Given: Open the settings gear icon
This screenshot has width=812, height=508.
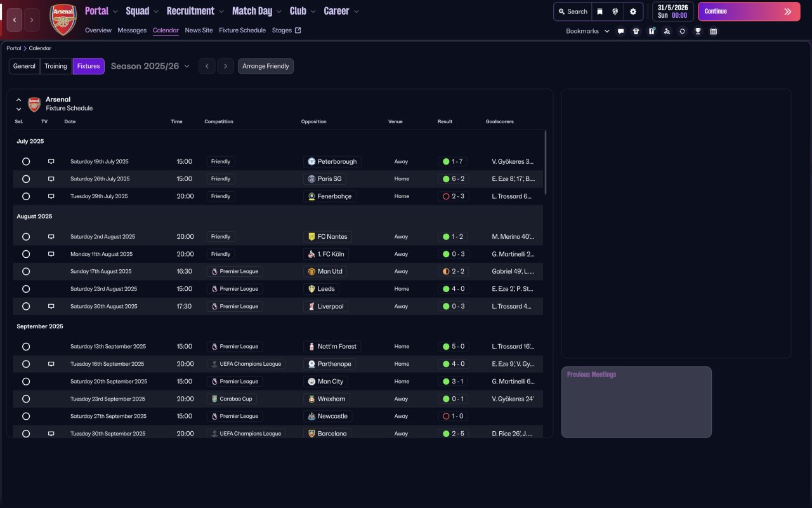Looking at the screenshot, I should pos(632,11).
